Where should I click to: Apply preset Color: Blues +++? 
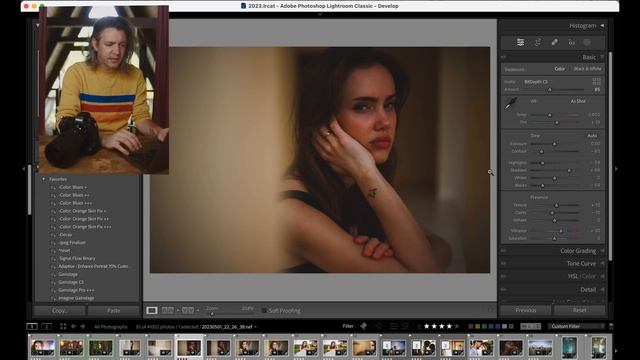(x=75, y=203)
